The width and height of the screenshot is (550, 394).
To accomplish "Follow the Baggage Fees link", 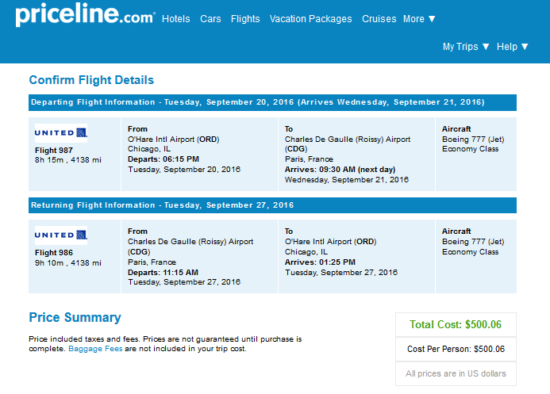I will click(x=95, y=349).
